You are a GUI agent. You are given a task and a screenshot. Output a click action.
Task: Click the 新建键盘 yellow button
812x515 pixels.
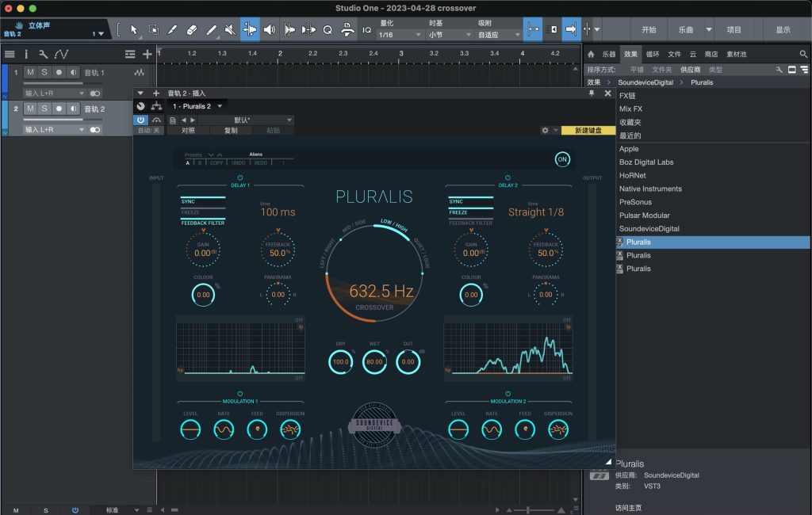tap(588, 131)
